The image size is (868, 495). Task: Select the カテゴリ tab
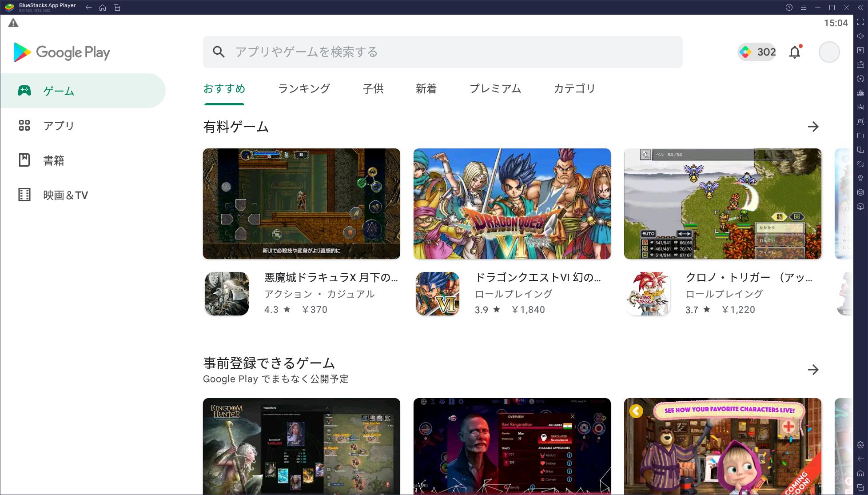click(574, 89)
